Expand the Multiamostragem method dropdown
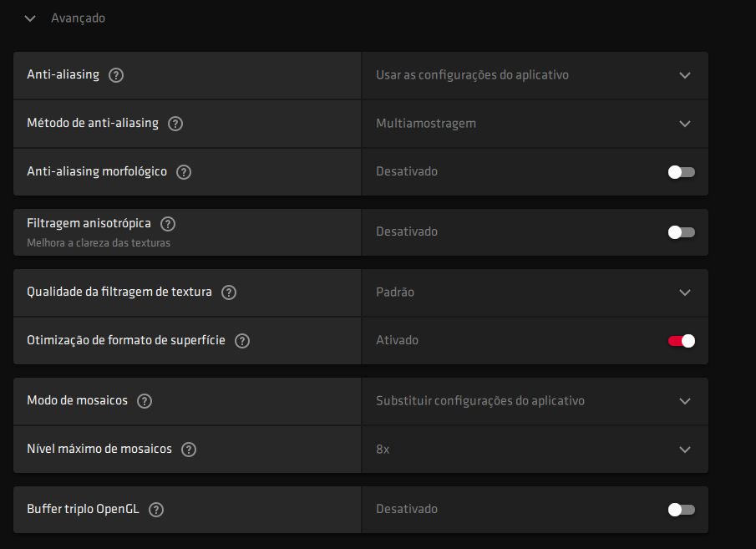 coord(535,124)
